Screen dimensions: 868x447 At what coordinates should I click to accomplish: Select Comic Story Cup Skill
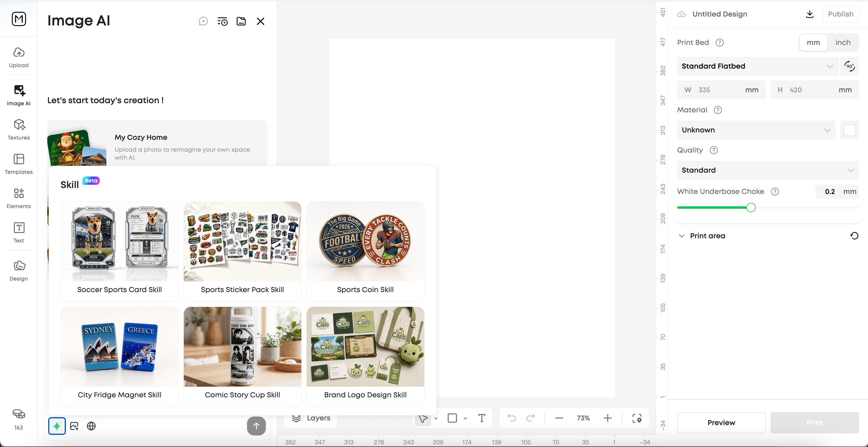click(x=242, y=356)
